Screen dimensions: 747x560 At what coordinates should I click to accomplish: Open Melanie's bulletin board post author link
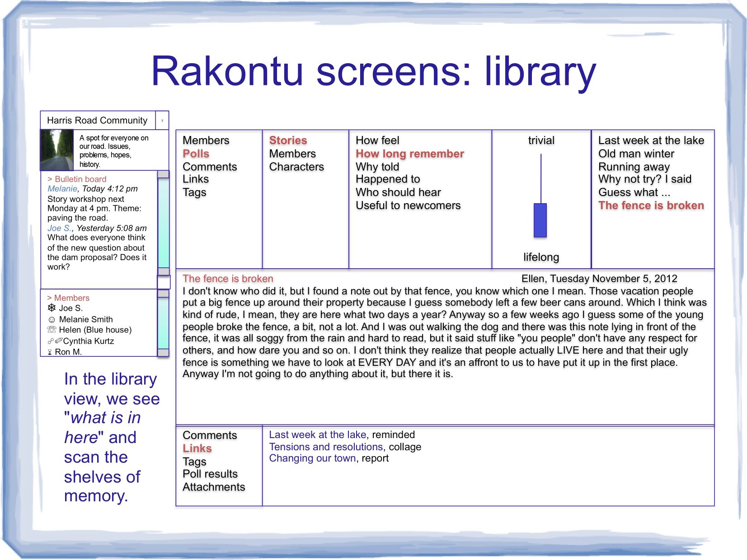click(x=62, y=189)
